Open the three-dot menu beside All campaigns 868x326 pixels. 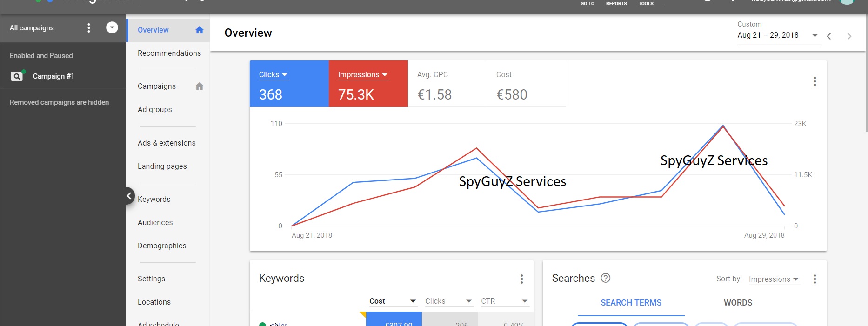(x=89, y=28)
